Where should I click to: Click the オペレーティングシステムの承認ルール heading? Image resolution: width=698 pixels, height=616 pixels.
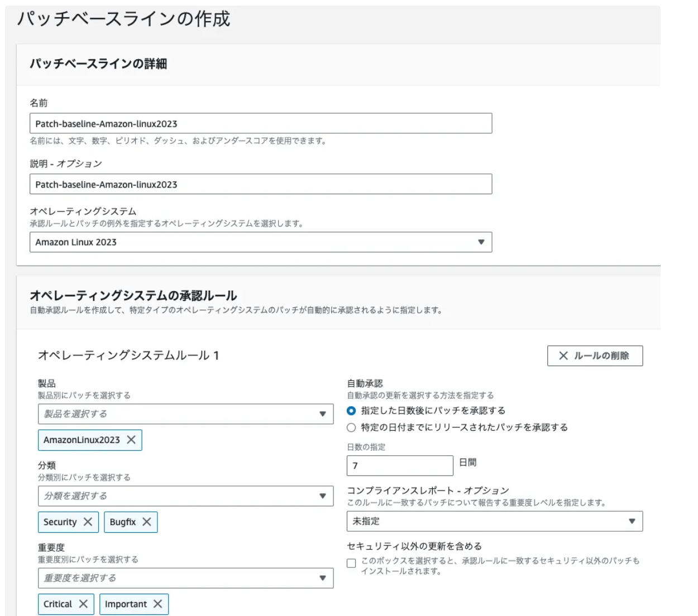tap(133, 295)
